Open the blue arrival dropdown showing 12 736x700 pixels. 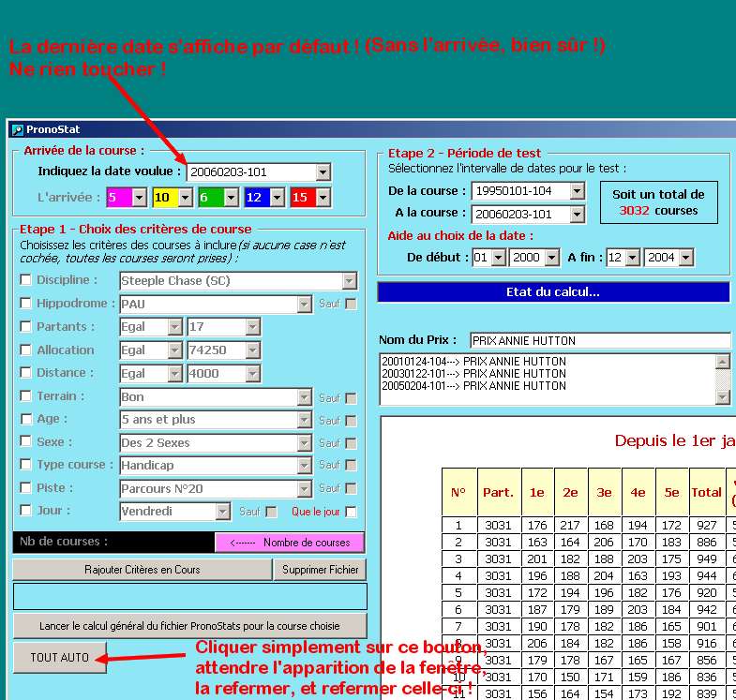(278, 198)
